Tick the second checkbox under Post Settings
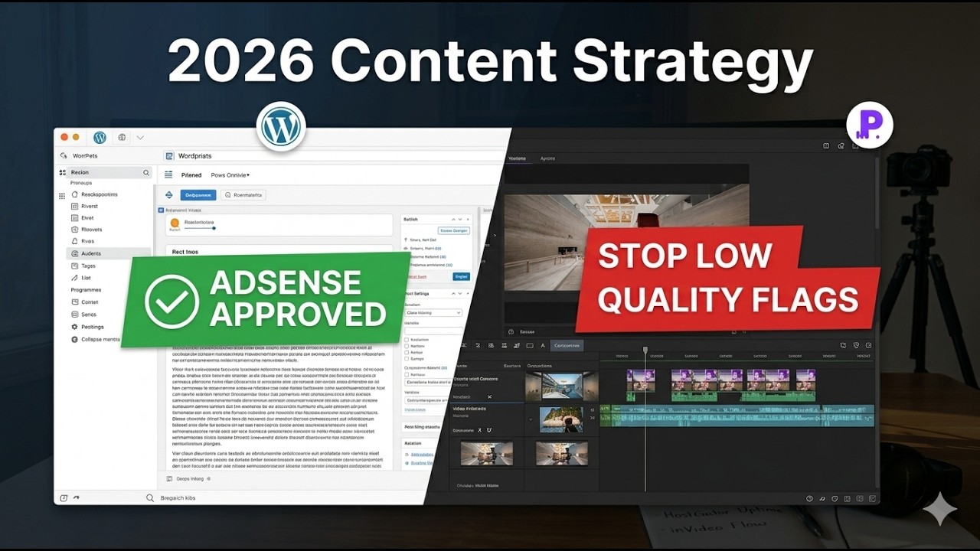The width and height of the screenshot is (980, 551). [406, 346]
